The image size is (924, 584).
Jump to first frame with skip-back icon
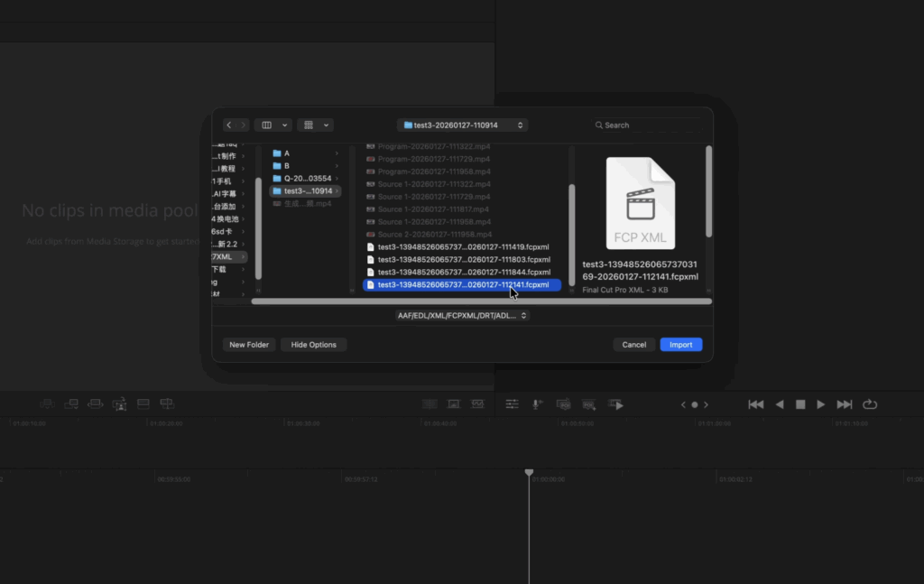(x=756, y=404)
